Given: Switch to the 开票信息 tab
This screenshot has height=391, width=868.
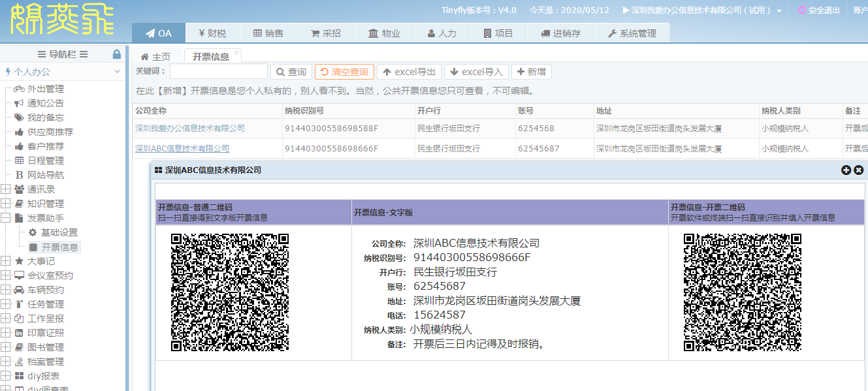Looking at the screenshot, I should pos(211,57).
